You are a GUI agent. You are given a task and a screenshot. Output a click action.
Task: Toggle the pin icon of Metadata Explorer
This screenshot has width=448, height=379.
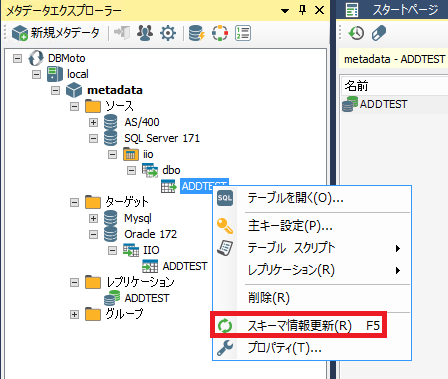point(302,10)
